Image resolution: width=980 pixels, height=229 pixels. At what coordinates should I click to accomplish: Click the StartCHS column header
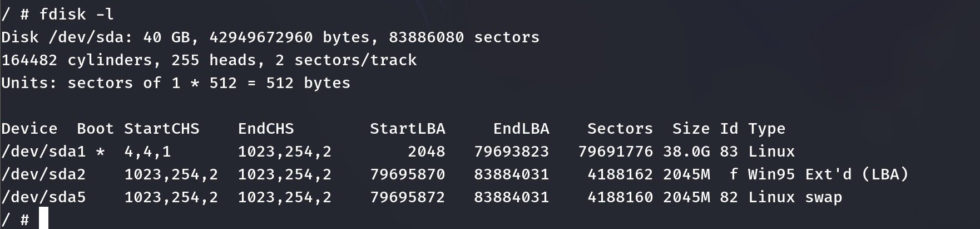click(x=161, y=129)
